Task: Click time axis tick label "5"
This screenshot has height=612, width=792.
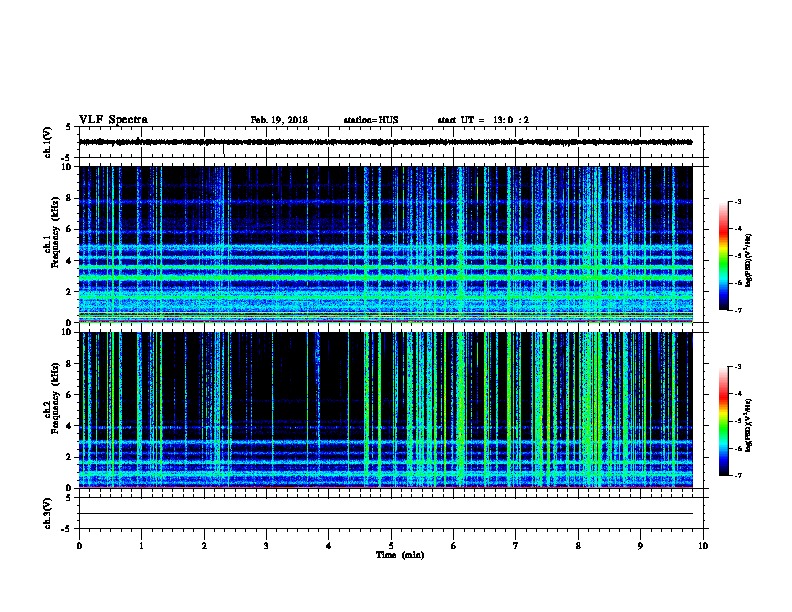Action: (x=391, y=546)
